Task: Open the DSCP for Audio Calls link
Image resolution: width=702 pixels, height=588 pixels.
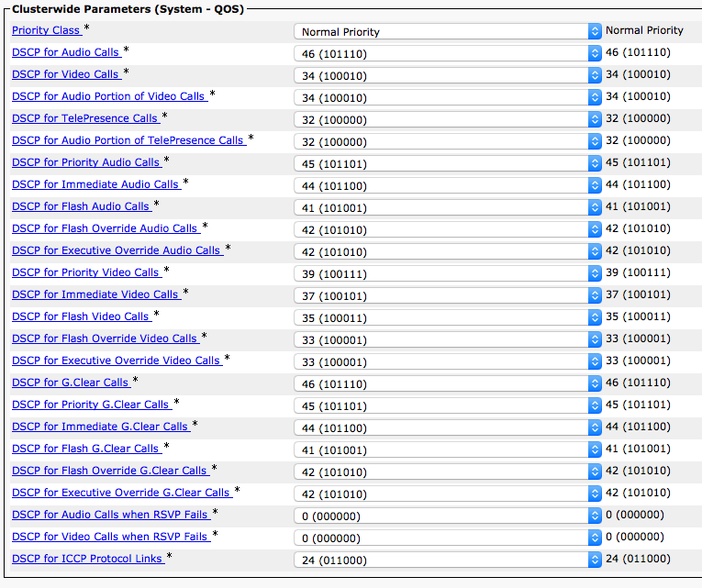Action: [x=67, y=52]
